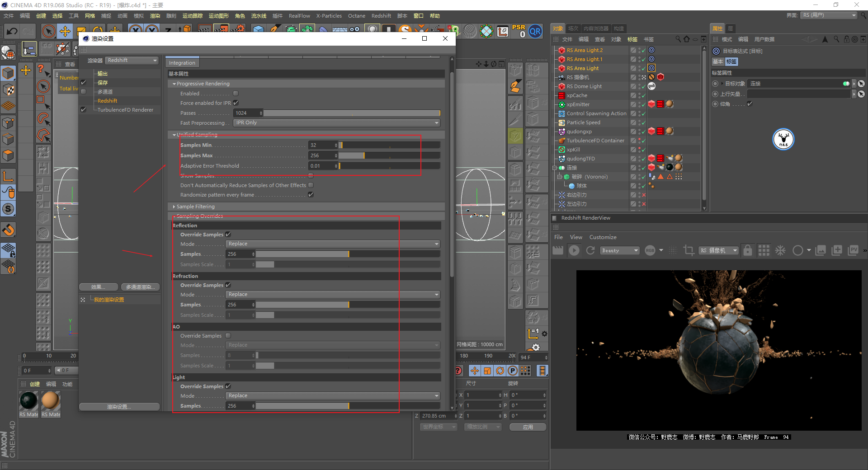Open the X-Particles menu

[x=329, y=16]
